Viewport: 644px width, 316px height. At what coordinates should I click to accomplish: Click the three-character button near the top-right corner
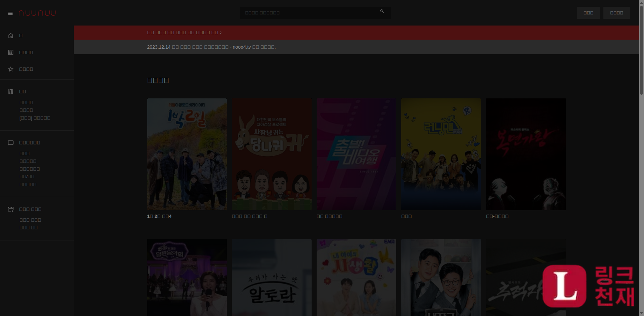pyautogui.click(x=588, y=13)
